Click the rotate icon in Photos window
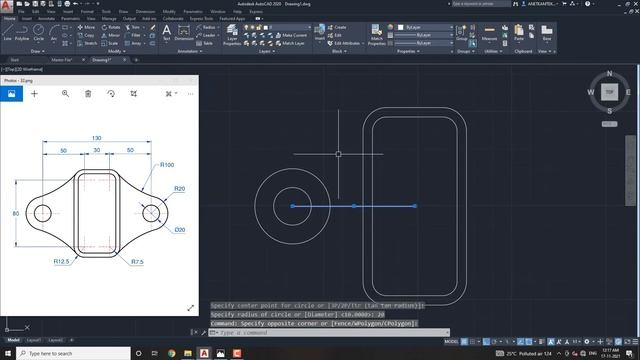This screenshot has height=360, width=640. click(111, 94)
